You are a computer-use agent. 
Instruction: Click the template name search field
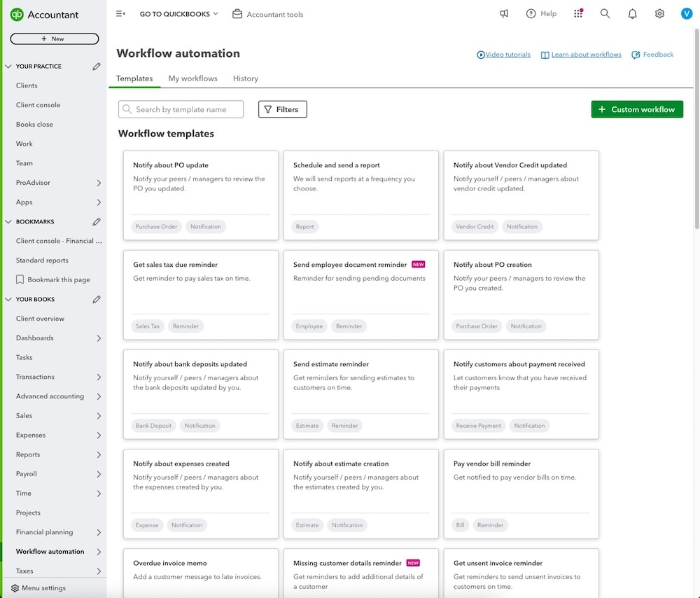(181, 109)
